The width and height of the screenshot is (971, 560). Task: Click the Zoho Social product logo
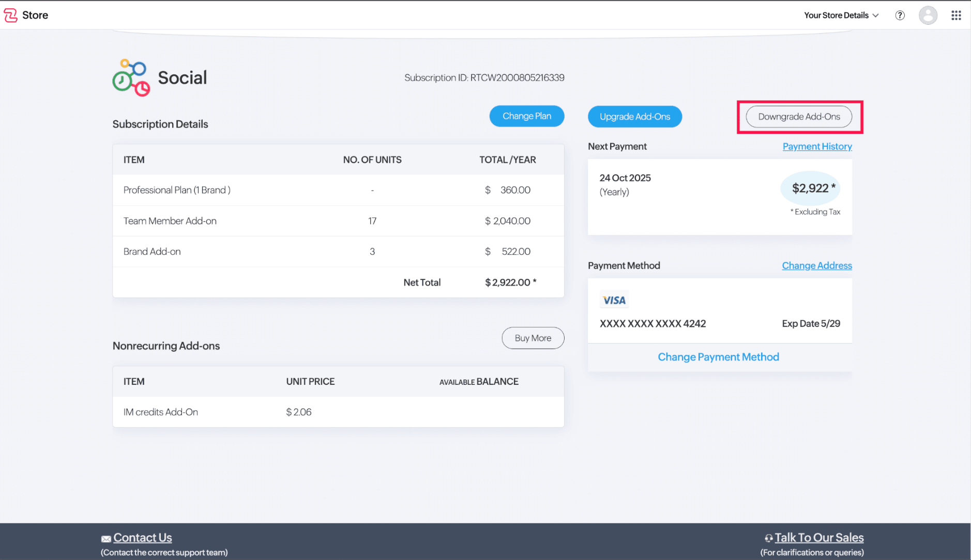point(131,78)
